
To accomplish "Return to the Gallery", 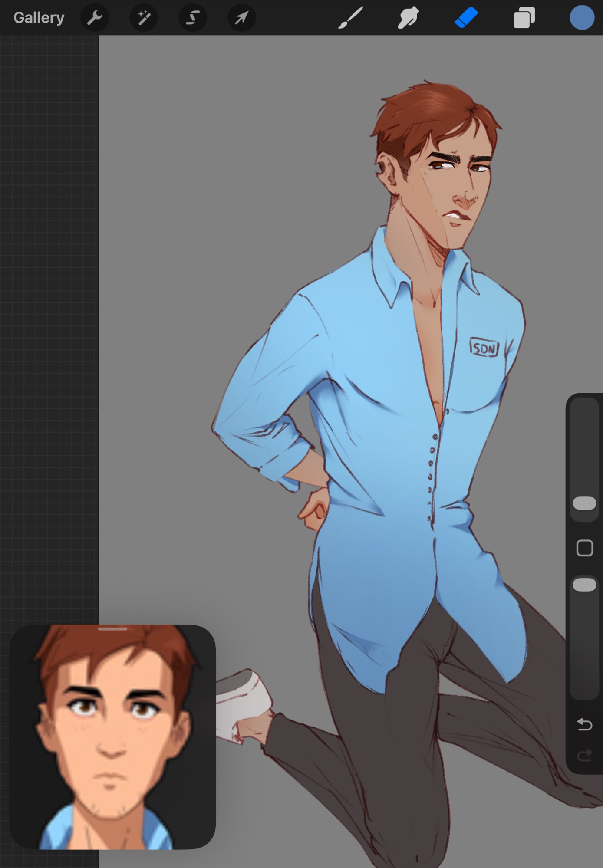I will click(39, 18).
